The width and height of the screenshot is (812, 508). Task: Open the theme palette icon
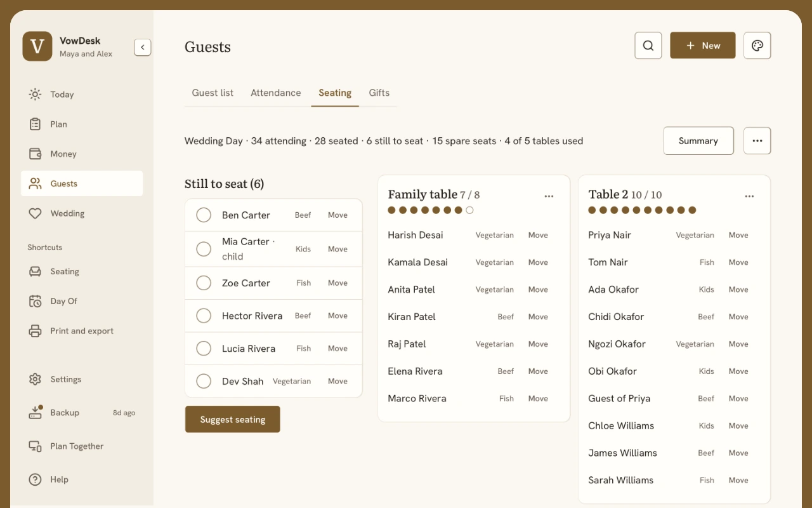tap(757, 46)
